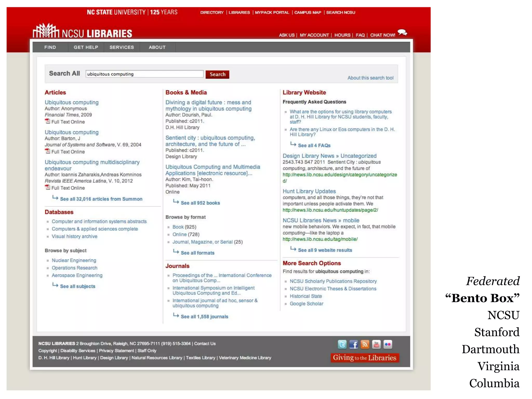
Task: Click Veterinary Medicine Library footer link
Action: [x=245, y=358]
